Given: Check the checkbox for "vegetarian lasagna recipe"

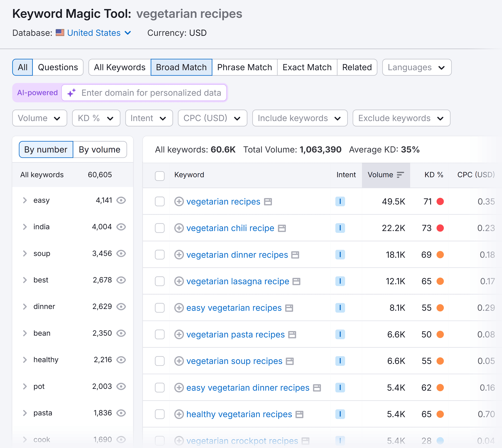Looking at the screenshot, I should pos(160,281).
